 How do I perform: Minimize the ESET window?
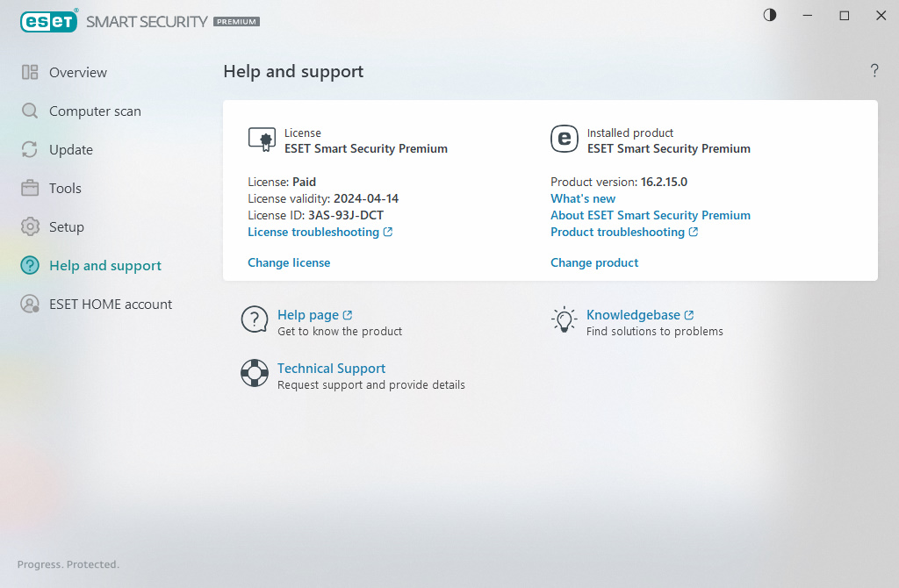[x=808, y=16]
